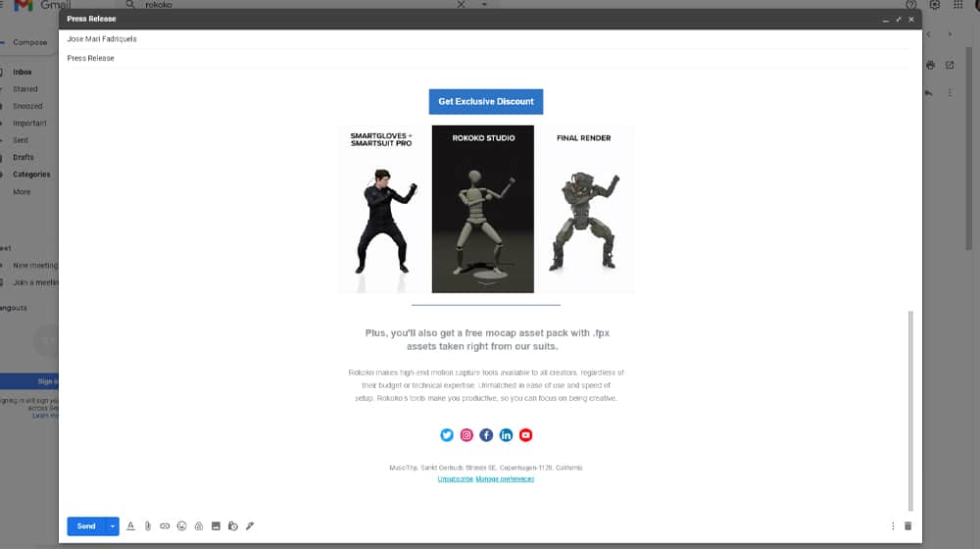This screenshot has width=980, height=549.
Task: Open more options in compose toolbar
Action: tap(893, 525)
